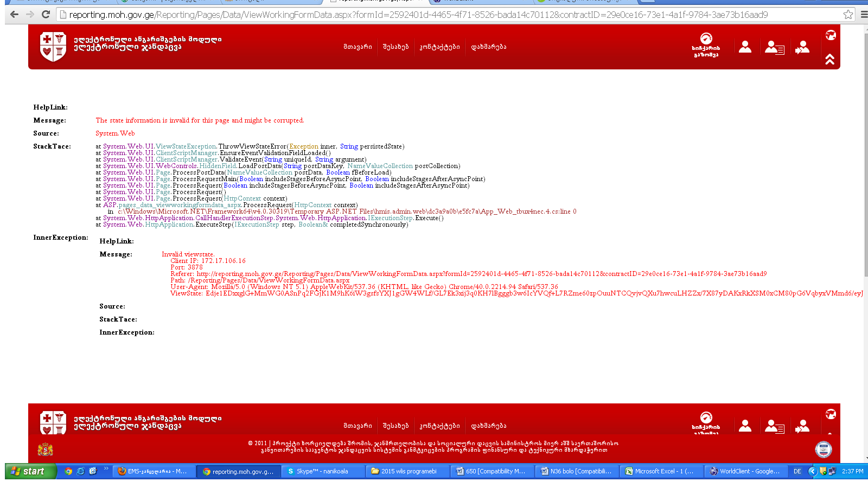Open the user list icon in top header
This screenshot has width=868, height=488.
point(774,48)
